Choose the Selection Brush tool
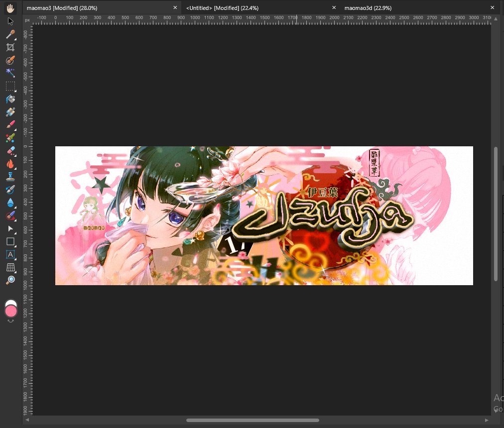Viewport: 504px width, 428px height. (x=10, y=60)
